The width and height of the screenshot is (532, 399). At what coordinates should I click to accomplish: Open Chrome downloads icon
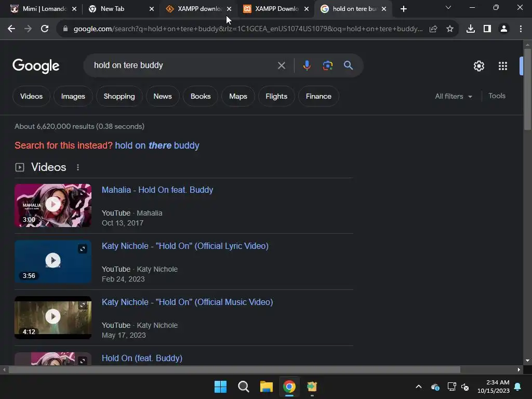pyautogui.click(x=471, y=29)
